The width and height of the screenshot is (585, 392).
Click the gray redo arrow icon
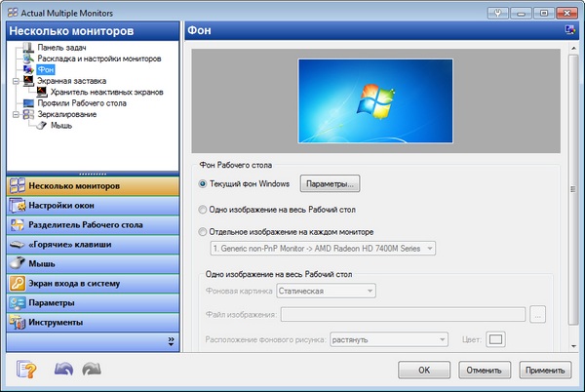coord(92,370)
